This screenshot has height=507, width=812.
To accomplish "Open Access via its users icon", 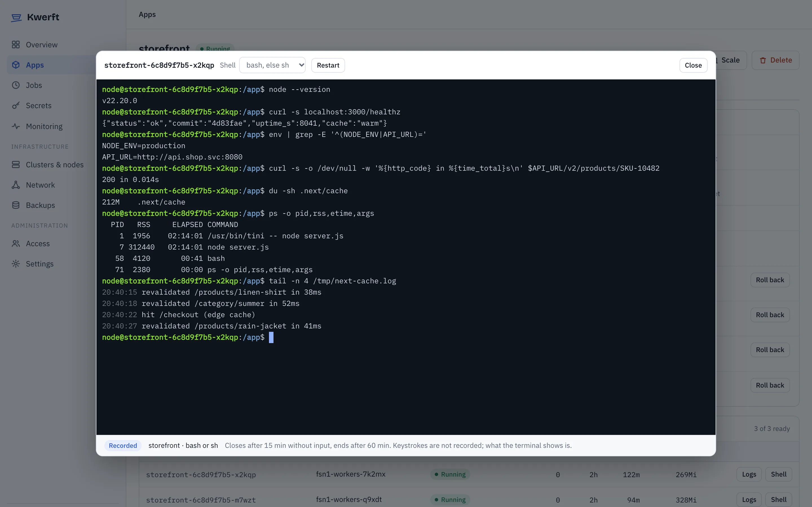I will (16, 243).
